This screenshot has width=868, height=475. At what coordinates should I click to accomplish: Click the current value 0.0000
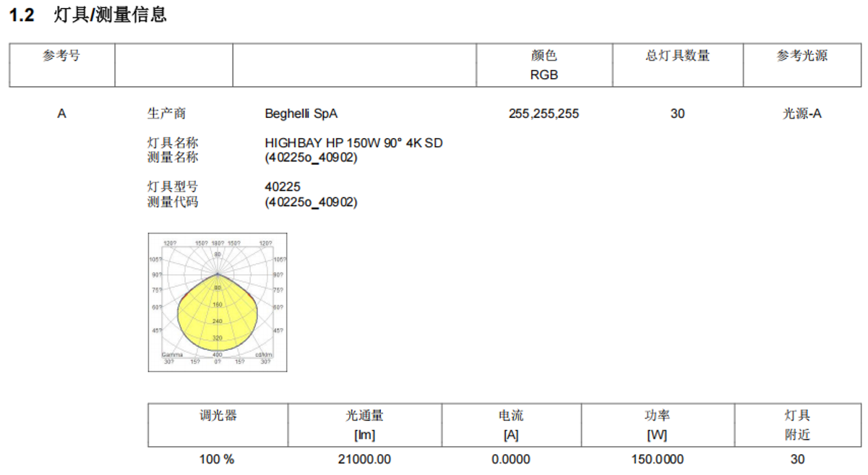click(511, 459)
